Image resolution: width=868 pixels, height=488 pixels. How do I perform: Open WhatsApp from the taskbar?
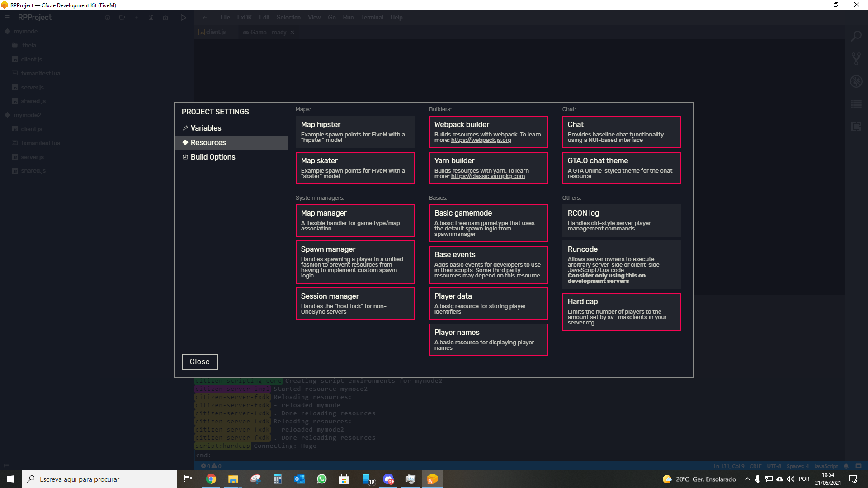point(322,479)
